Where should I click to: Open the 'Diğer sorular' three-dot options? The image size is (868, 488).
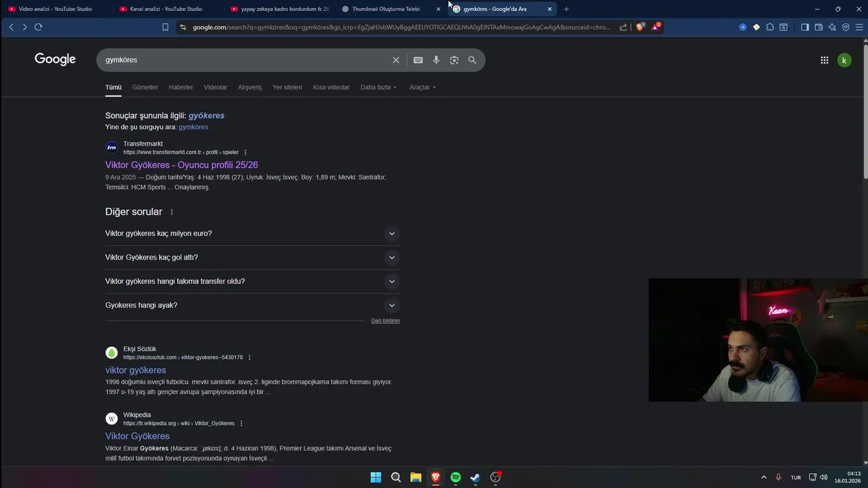(x=172, y=212)
